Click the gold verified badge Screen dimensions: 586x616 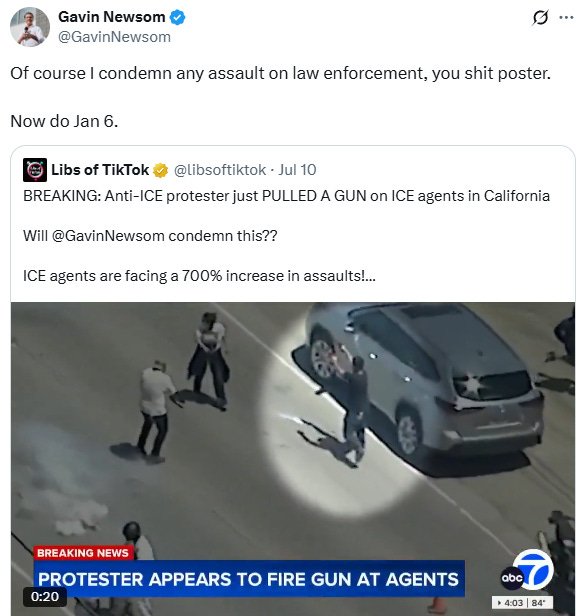[160, 170]
